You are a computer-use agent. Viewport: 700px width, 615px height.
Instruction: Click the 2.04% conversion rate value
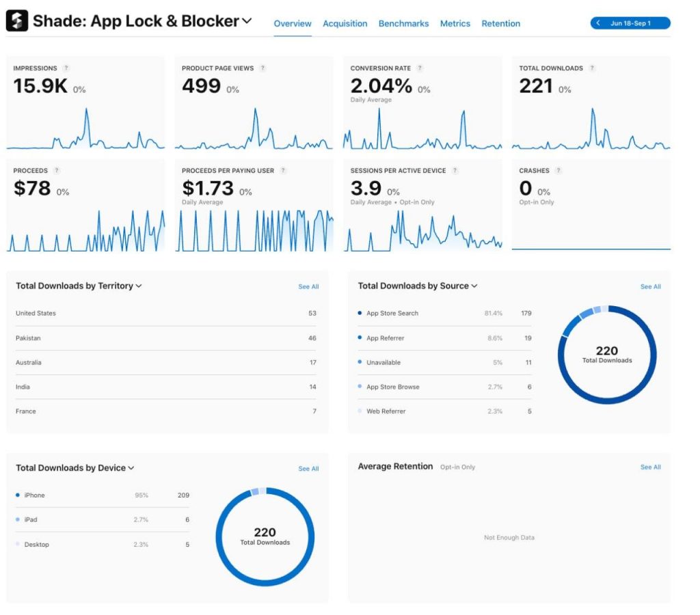pyautogui.click(x=381, y=85)
